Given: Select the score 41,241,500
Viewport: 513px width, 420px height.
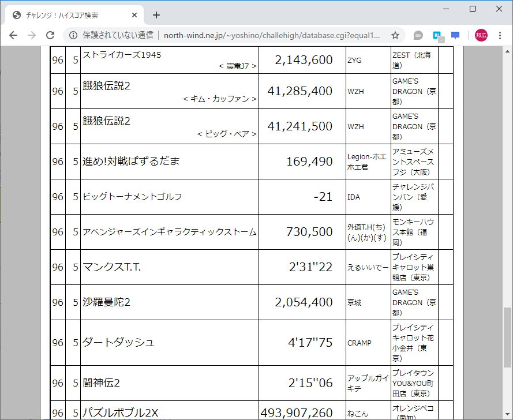Looking at the screenshot, I should [299, 126].
